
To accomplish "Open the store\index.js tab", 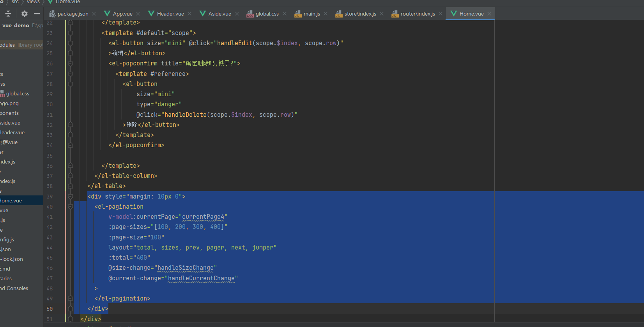I will [360, 14].
